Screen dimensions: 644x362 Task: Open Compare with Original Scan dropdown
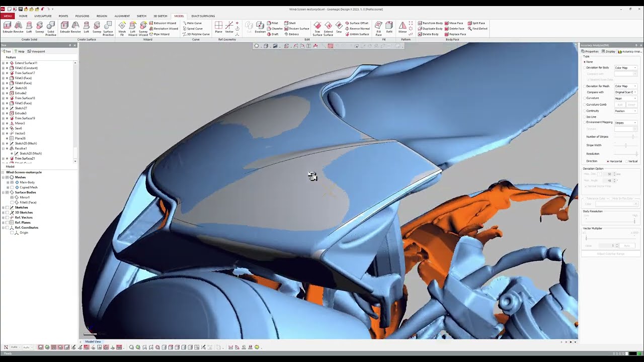(x=625, y=92)
